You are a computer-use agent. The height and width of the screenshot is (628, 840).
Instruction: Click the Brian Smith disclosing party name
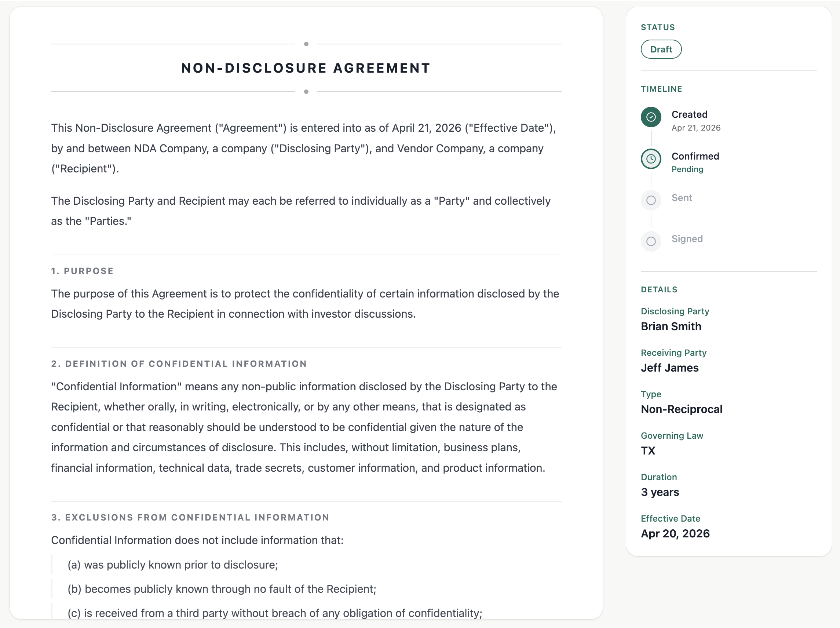tap(671, 326)
